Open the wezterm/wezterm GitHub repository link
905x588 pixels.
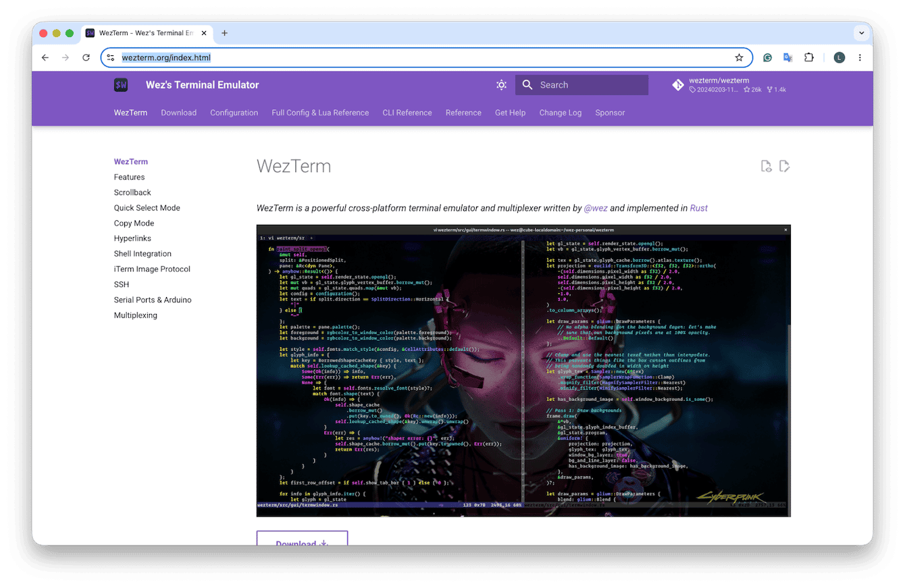(729, 85)
